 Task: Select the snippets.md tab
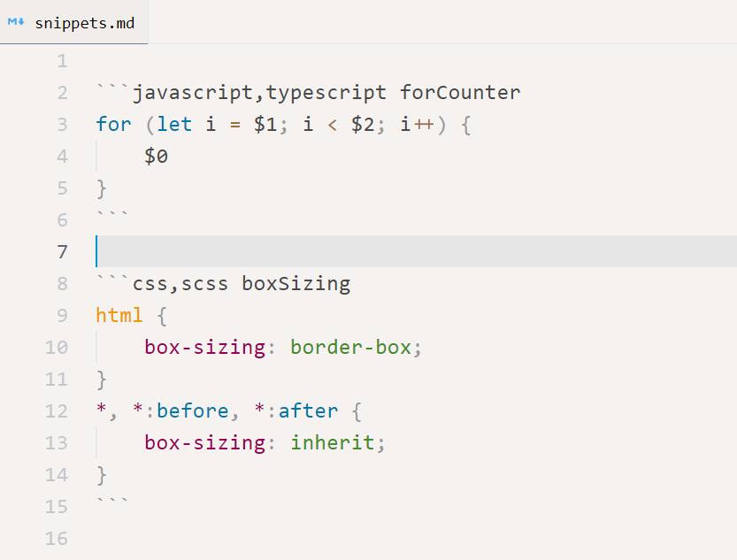[x=73, y=22]
